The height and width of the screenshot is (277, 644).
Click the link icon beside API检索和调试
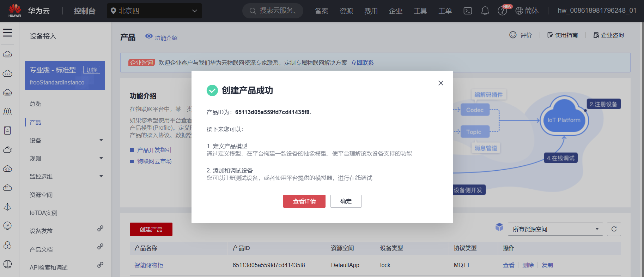[100, 265]
